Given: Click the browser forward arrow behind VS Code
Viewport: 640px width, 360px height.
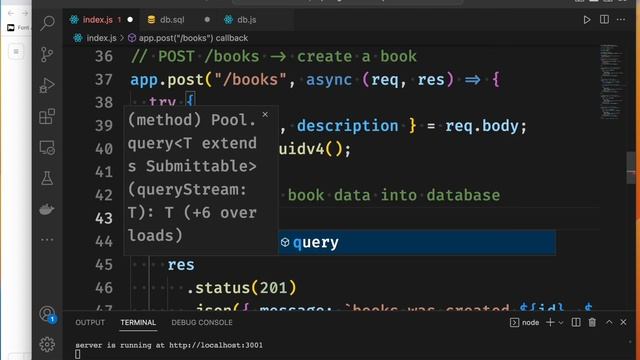Looking at the screenshot, I should (x=25, y=13).
